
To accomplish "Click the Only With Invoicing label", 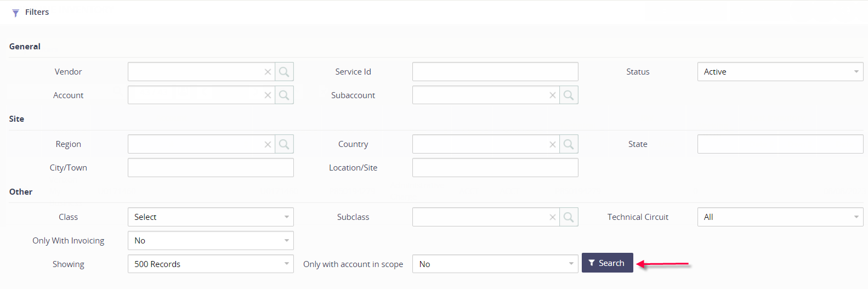I will 69,241.
